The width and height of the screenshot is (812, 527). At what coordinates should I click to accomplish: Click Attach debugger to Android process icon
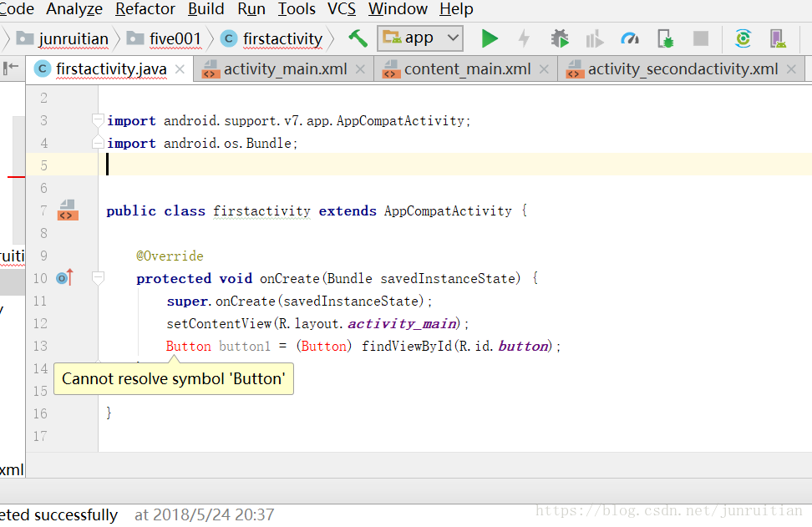666,38
